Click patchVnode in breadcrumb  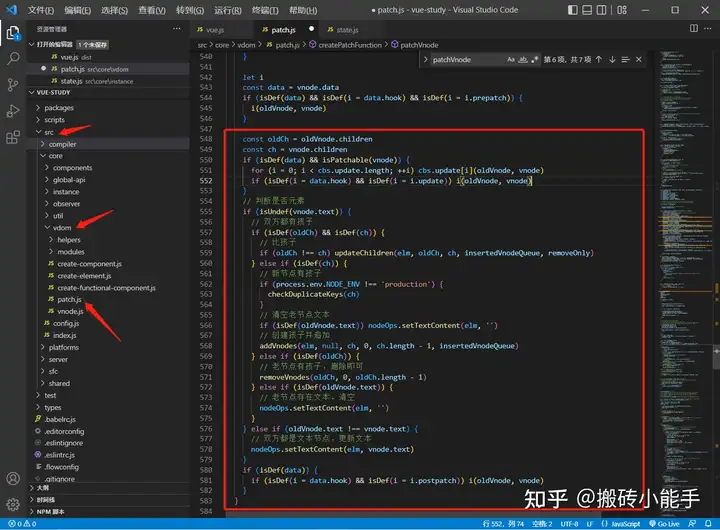click(419, 45)
